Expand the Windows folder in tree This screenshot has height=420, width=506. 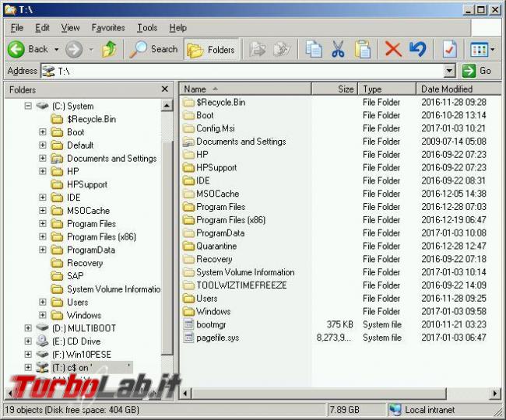(43, 315)
